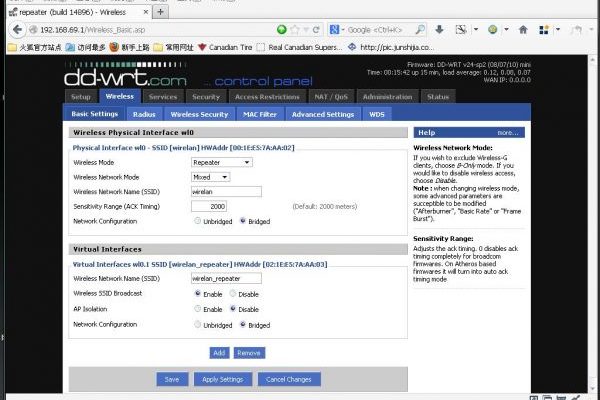This screenshot has width=600, height=400.
Task: Switch to Advanced Settings sub-tab
Action: 323,114
